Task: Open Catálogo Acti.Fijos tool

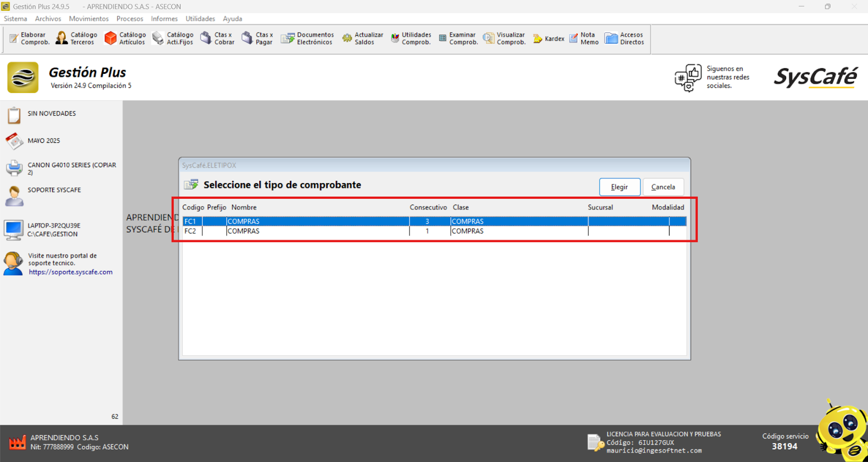Action: [158, 39]
